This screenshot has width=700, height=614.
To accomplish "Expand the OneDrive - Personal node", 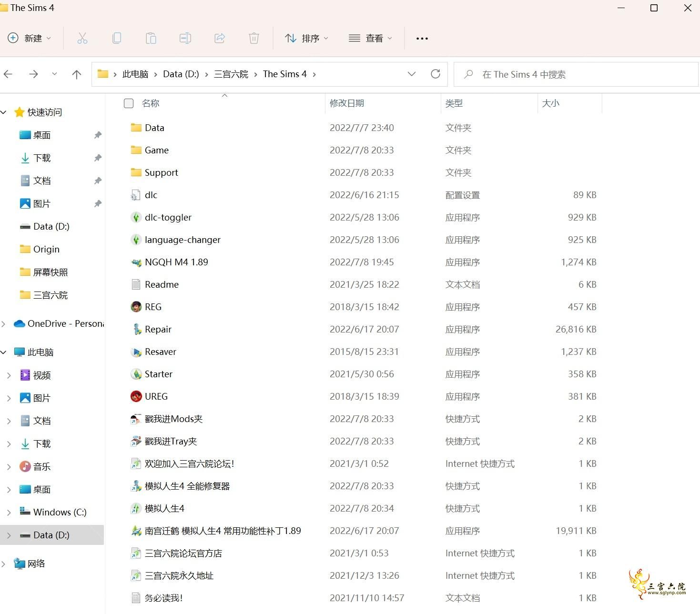I will coord(4,324).
